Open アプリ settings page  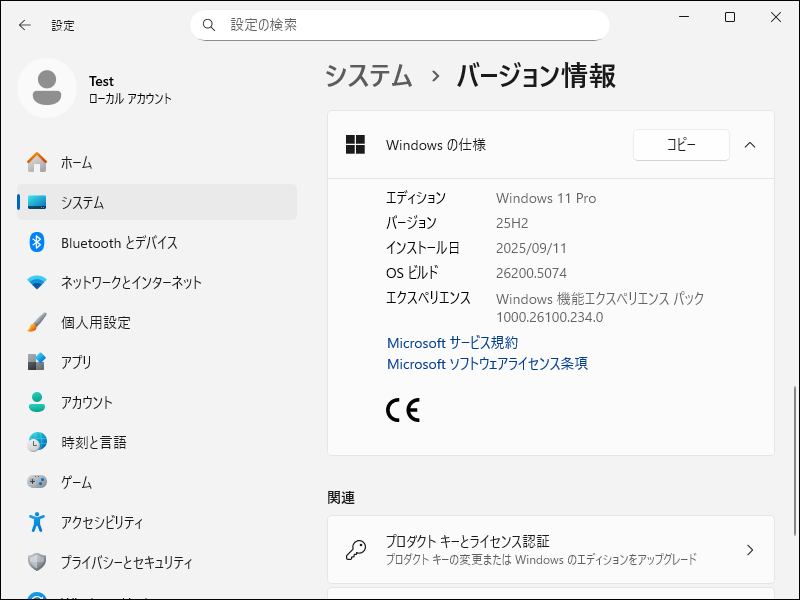[157, 362]
